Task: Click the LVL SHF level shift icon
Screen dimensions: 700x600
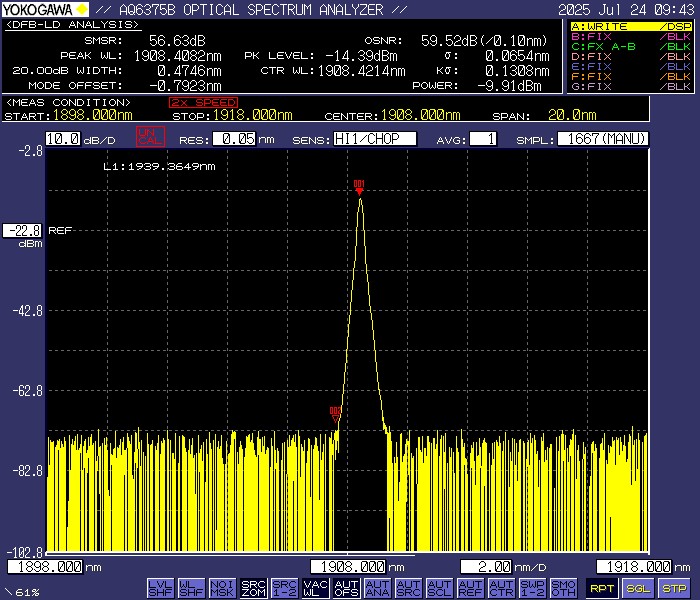Action: (x=159, y=588)
